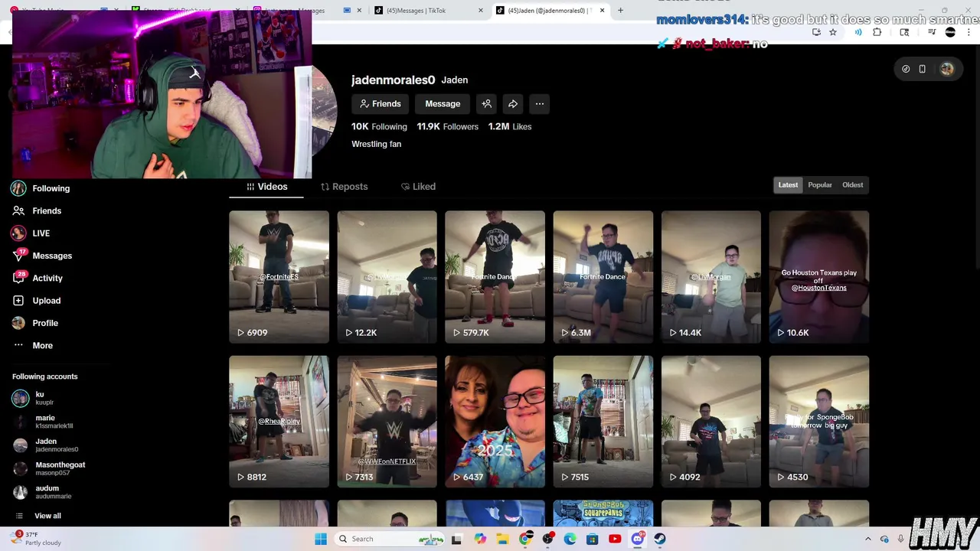Open the SpongeBob video with 4530 views
The height and width of the screenshot is (551, 980).
click(x=819, y=422)
